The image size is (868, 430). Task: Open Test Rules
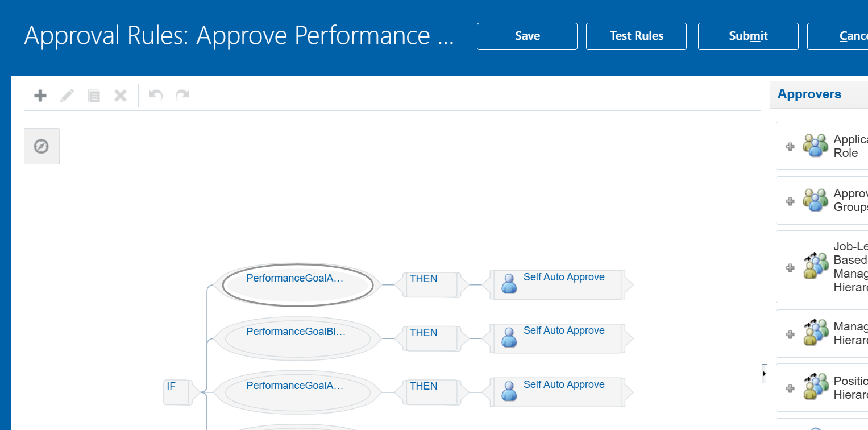(x=636, y=36)
